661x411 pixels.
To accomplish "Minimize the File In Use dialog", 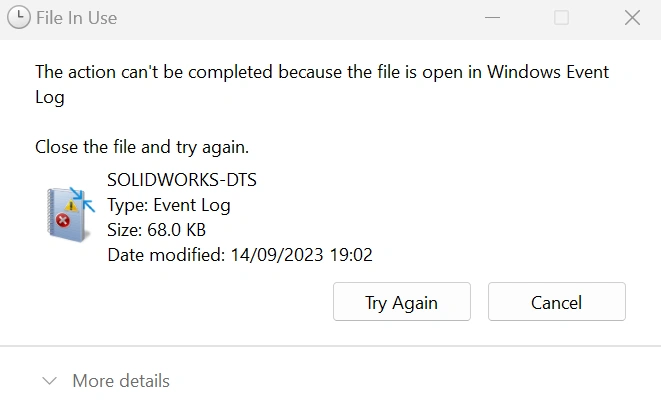I will pos(490,18).
